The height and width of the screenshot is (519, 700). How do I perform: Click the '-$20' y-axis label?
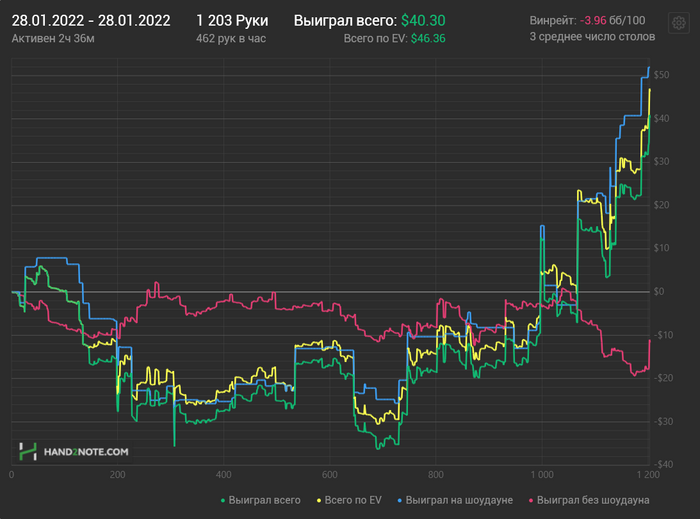pos(662,378)
